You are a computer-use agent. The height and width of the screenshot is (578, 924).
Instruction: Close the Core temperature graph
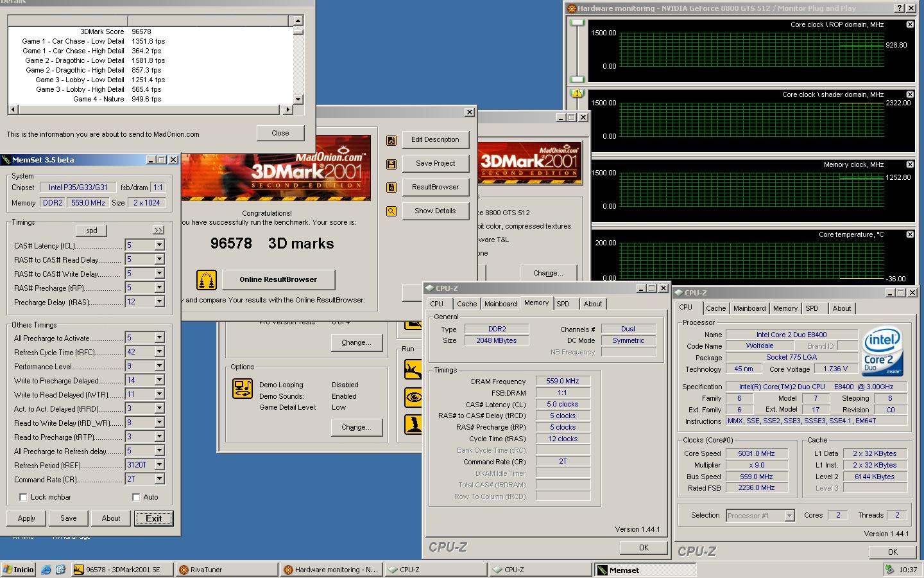coord(910,234)
